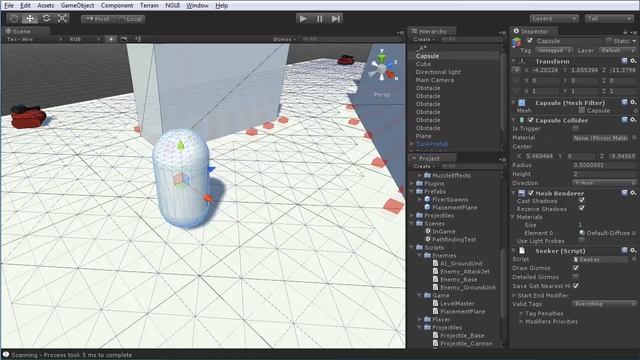Open Capsule Collider settings gear

(633, 120)
